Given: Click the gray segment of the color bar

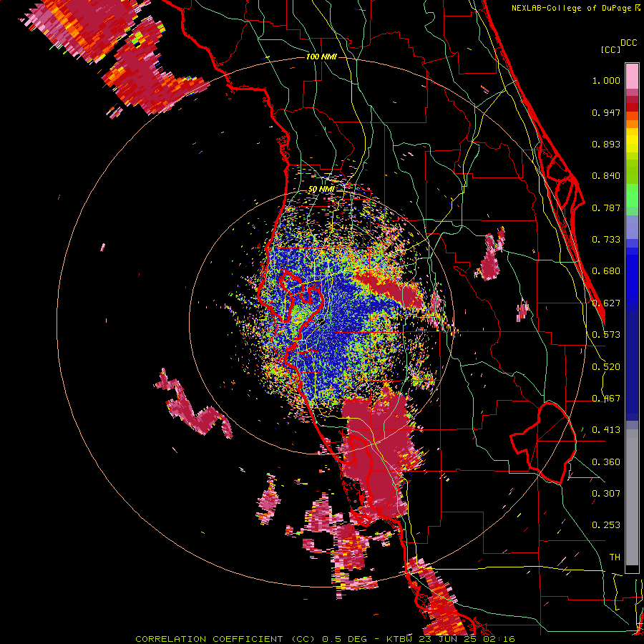Looking at the screenshot, I should pos(632,497).
